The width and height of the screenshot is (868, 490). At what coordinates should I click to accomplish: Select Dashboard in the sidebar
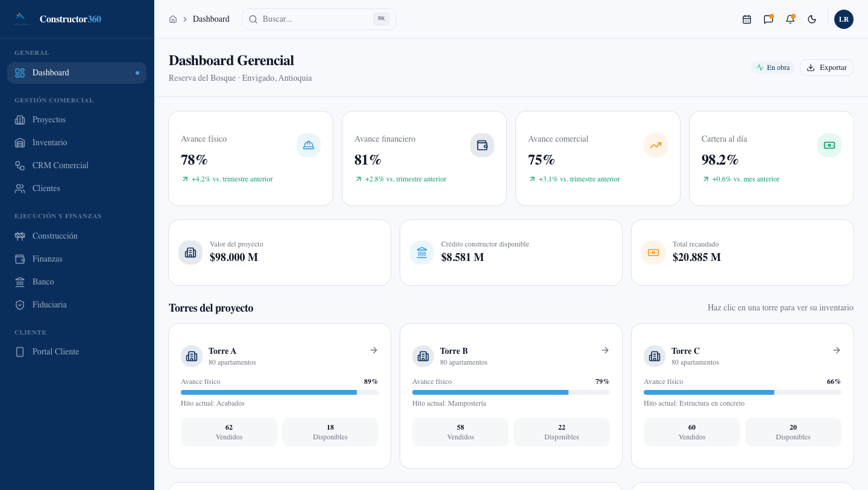point(77,73)
